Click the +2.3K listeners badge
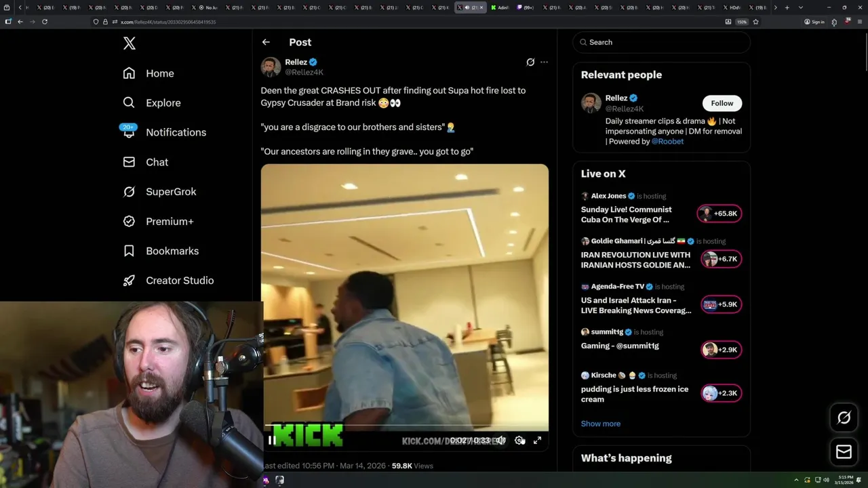868x488 pixels. click(722, 393)
